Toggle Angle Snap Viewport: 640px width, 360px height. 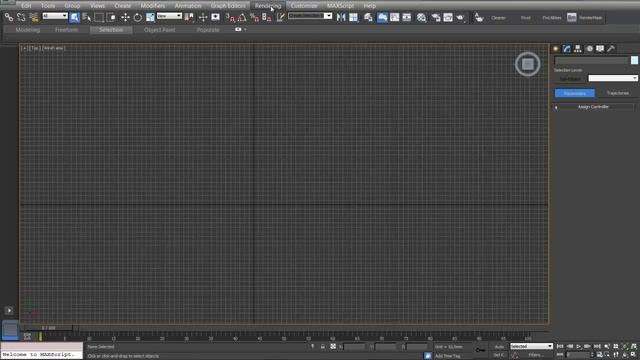click(x=242, y=17)
